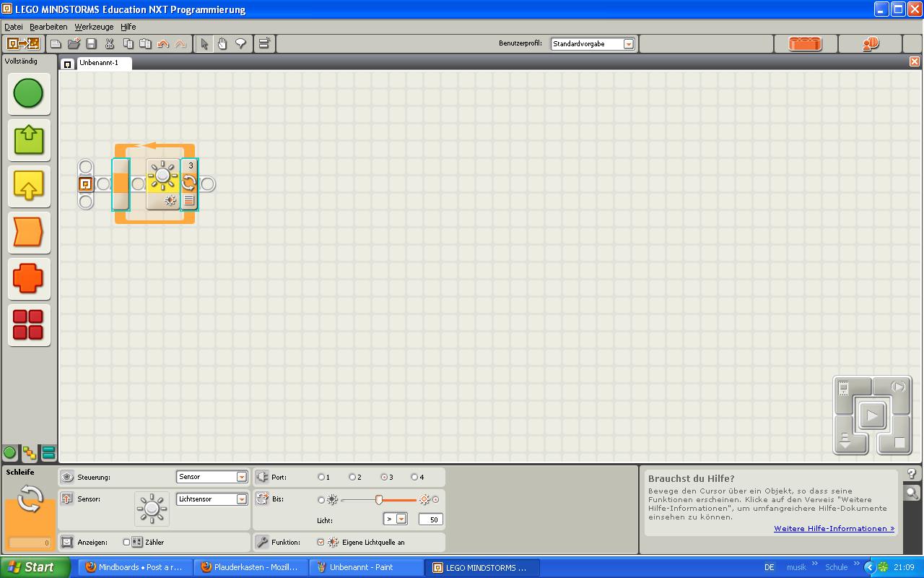Open the Benutzerprofil Standardvorgabe dropdown
The width and height of the screenshot is (924, 578).
pos(628,44)
